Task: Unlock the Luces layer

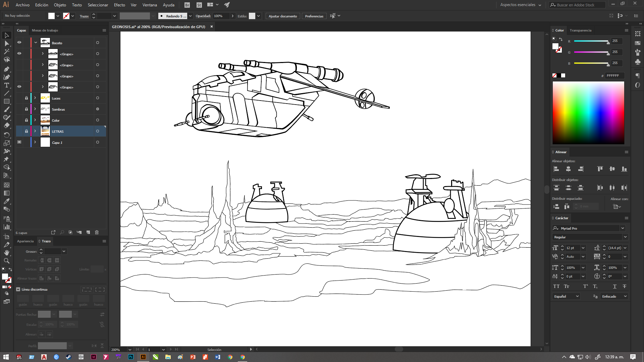Action: [26, 98]
